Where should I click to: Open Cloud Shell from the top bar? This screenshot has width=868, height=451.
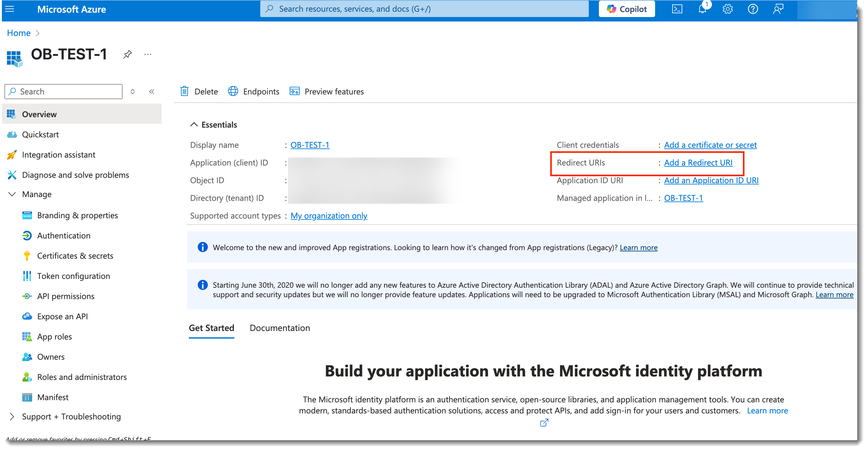677,9
